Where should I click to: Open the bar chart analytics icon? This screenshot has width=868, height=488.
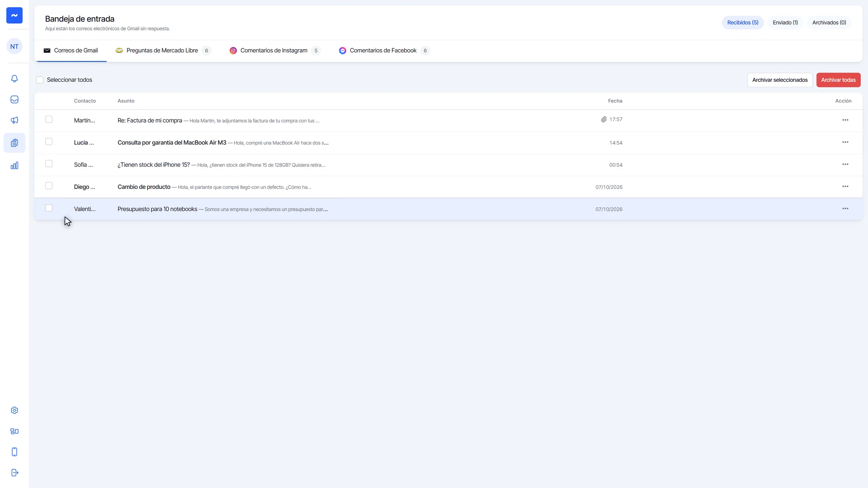pyautogui.click(x=14, y=165)
